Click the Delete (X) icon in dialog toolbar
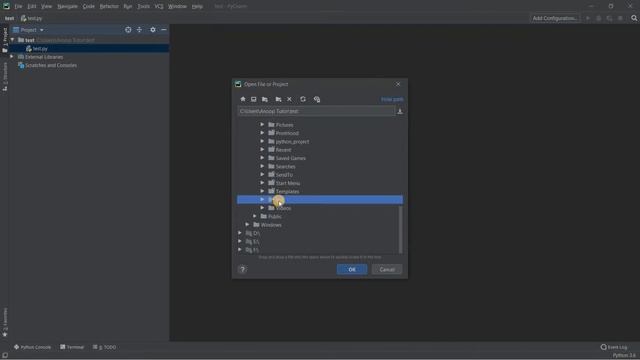Viewport: 640px width, 360px height. click(x=289, y=99)
